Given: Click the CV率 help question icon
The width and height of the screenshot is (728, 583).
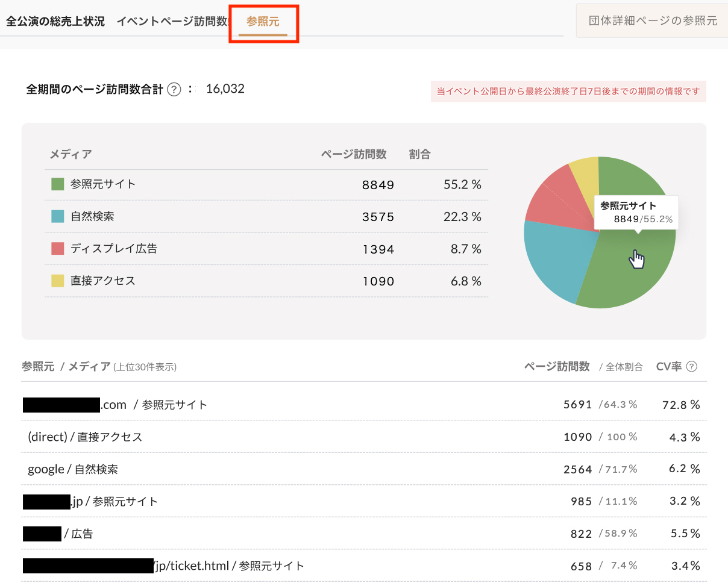Looking at the screenshot, I should point(692,366).
